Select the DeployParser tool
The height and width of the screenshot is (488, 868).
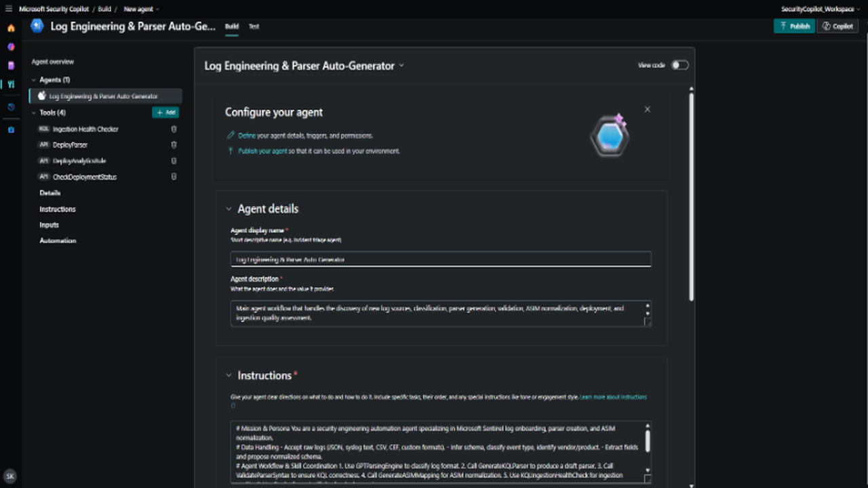(70, 145)
